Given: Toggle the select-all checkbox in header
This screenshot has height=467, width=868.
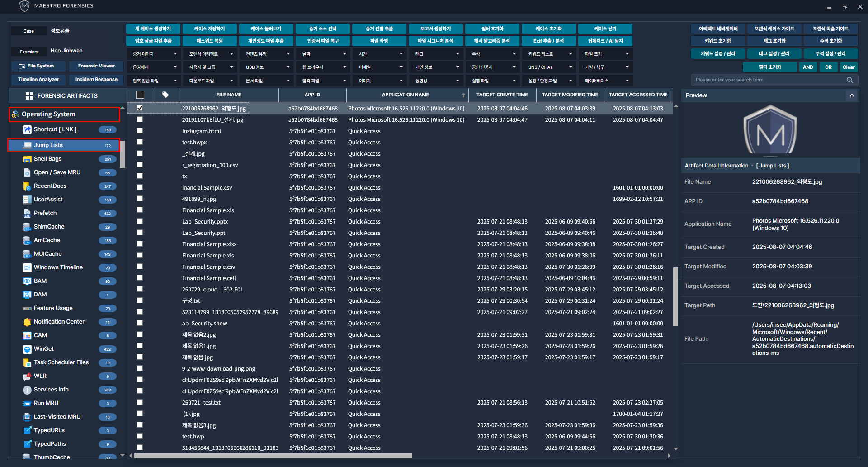Looking at the screenshot, I should tap(140, 95).
